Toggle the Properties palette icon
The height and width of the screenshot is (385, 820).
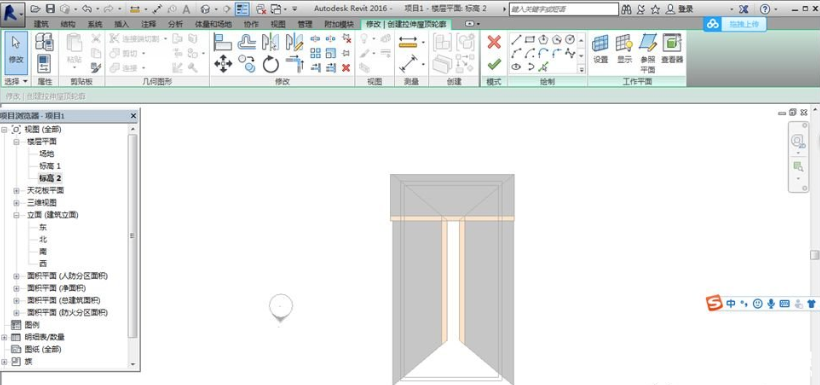(x=44, y=63)
